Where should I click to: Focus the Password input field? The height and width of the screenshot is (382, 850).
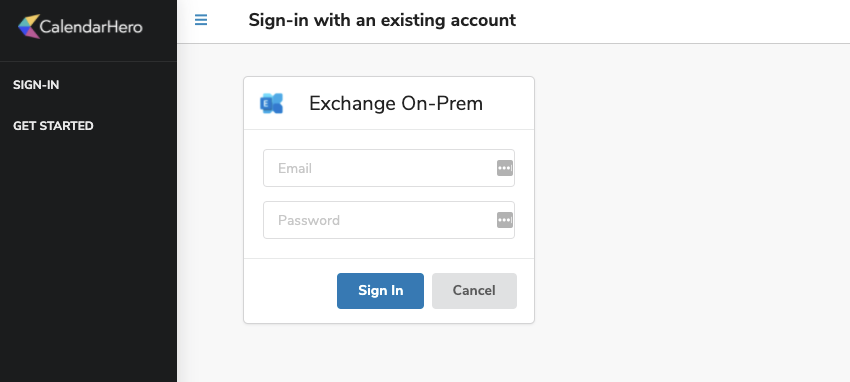pyautogui.click(x=389, y=220)
